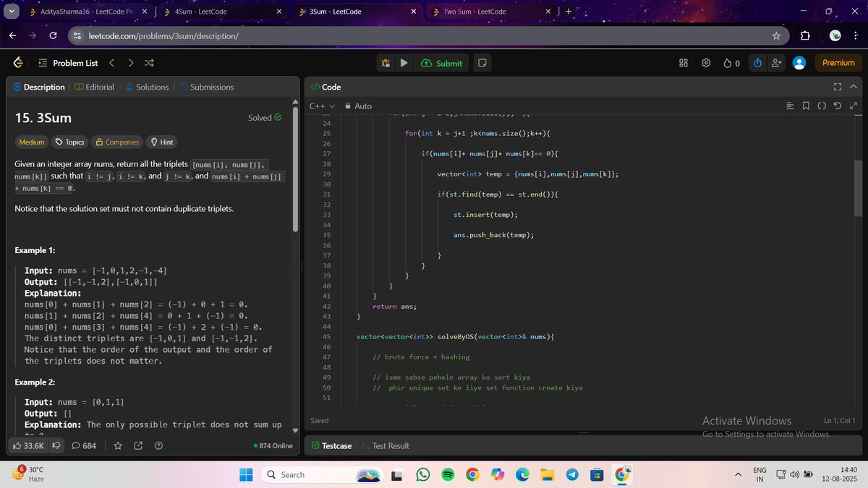Open the debugger icon beside Run

(386, 63)
